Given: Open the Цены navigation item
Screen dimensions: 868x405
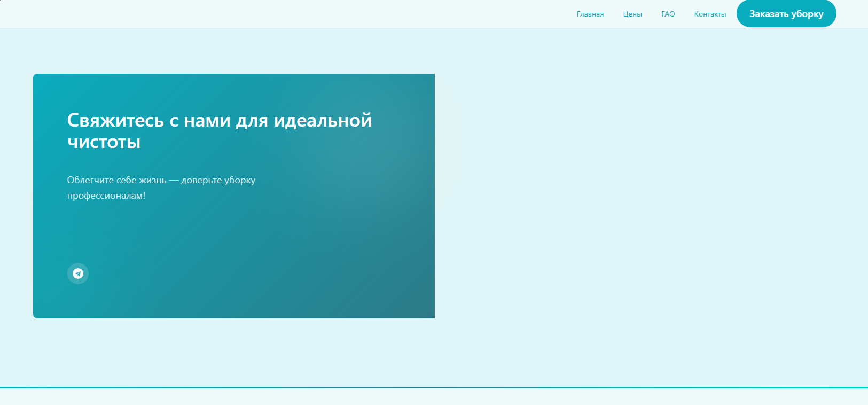Looking at the screenshot, I should 632,14.
